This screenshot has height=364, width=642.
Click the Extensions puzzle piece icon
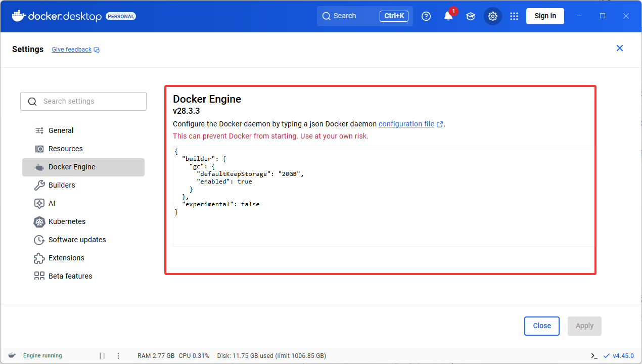[x=39, y=258]
